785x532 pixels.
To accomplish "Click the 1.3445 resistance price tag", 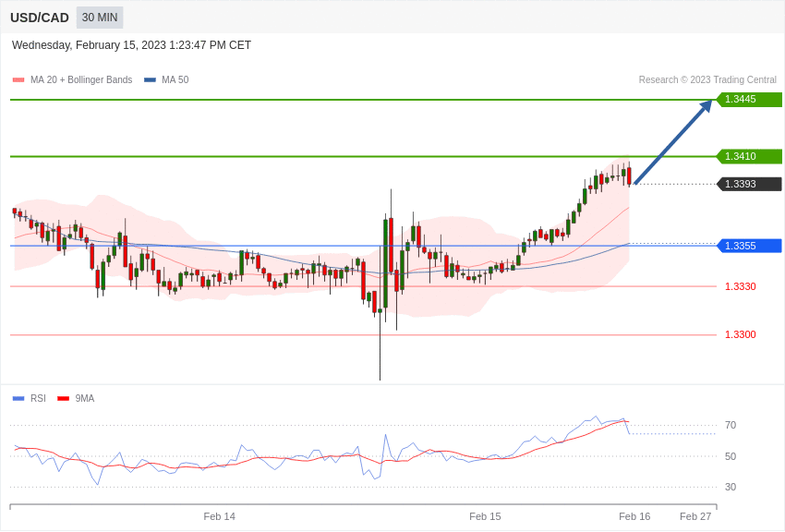I will (x=750, y=99).
